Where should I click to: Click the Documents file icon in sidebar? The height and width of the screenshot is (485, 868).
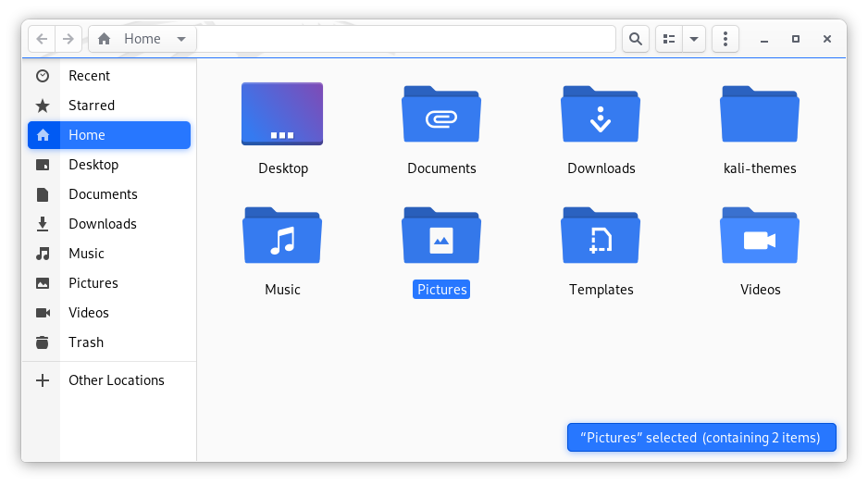(x=43, y=194)
